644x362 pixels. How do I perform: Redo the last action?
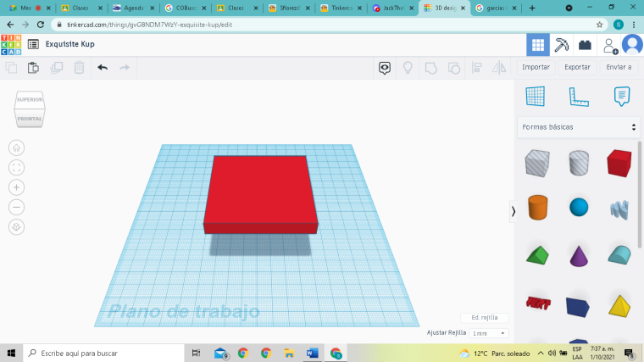(x=125, y=67)
